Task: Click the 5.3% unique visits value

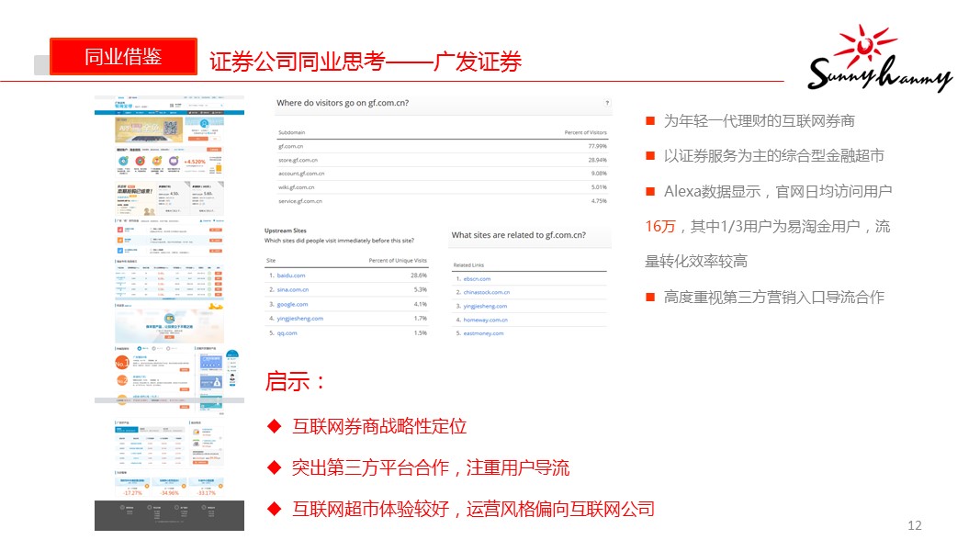Action: (x=421, y=290)
